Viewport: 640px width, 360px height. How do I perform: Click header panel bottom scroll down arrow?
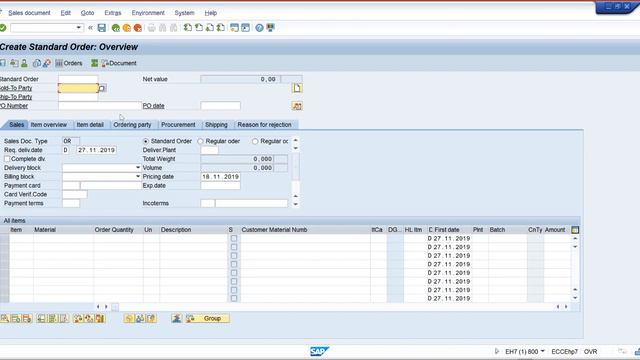click(x=296, y=204)
